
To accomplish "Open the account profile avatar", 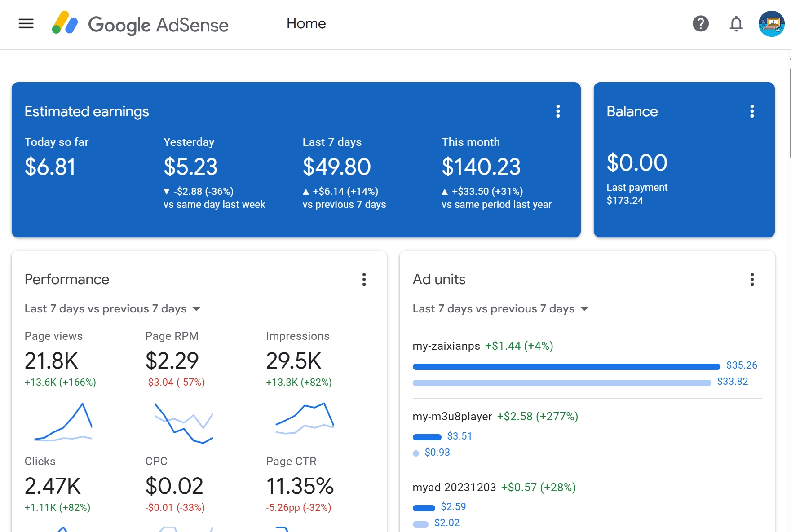I will coord(771,23).
